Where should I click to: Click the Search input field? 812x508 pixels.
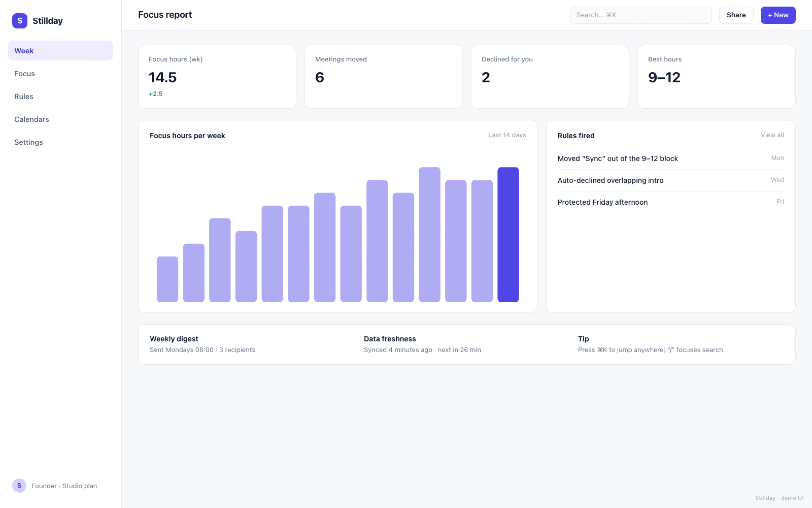[x=640, y=15]
